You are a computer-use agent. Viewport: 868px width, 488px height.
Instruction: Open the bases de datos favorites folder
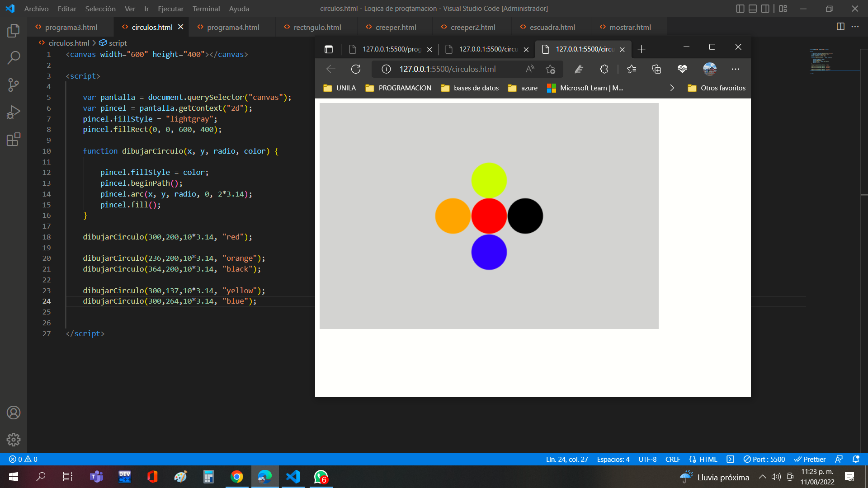click(x=470, y=88)
